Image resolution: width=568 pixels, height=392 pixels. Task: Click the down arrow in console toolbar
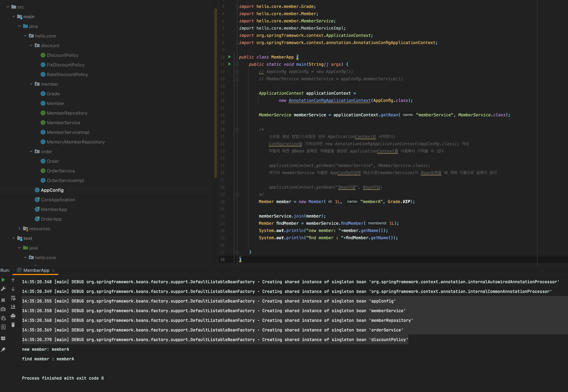pyautogui.click(x=13, y=289)
